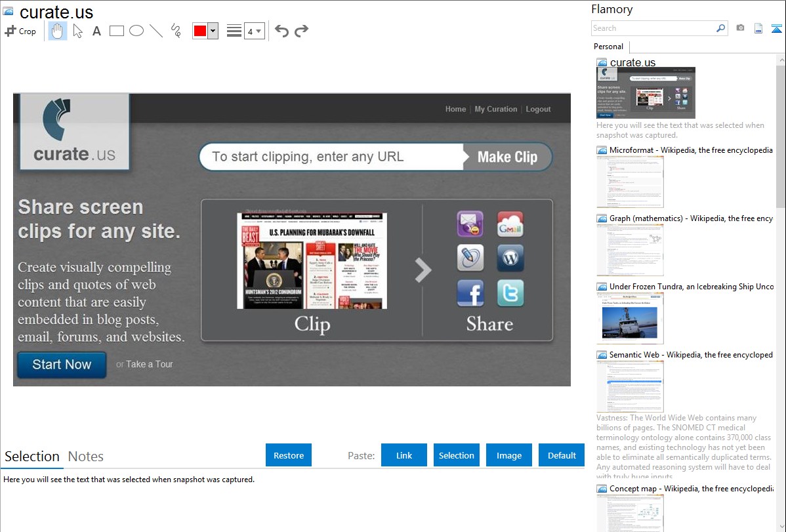Viewport: 786px width, 532px height.
Task: Click the blue collapse panel icon
Action: [776, 28]
